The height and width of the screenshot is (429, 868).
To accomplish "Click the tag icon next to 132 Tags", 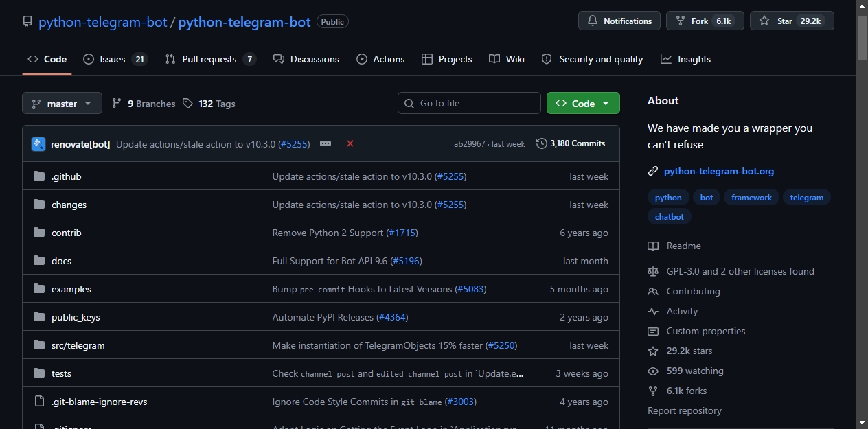I will (x=188, y=104).
